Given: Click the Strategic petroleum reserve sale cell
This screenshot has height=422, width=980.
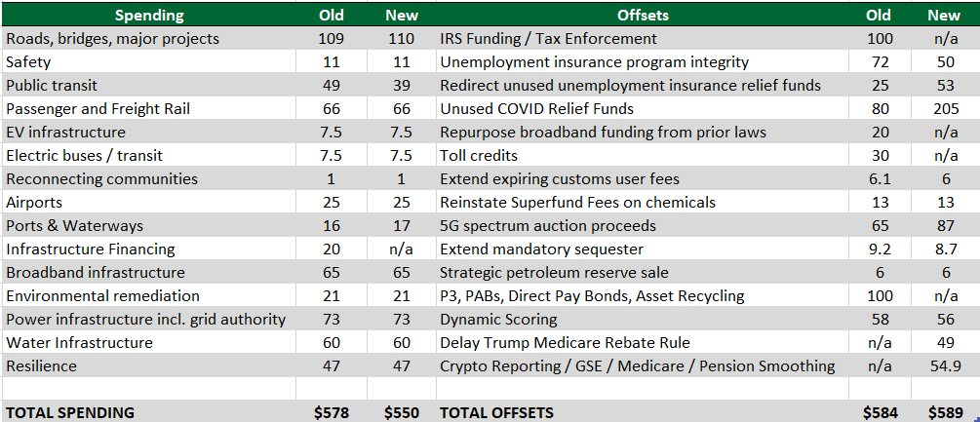Looking at the screenshot, I should [643, 272].
